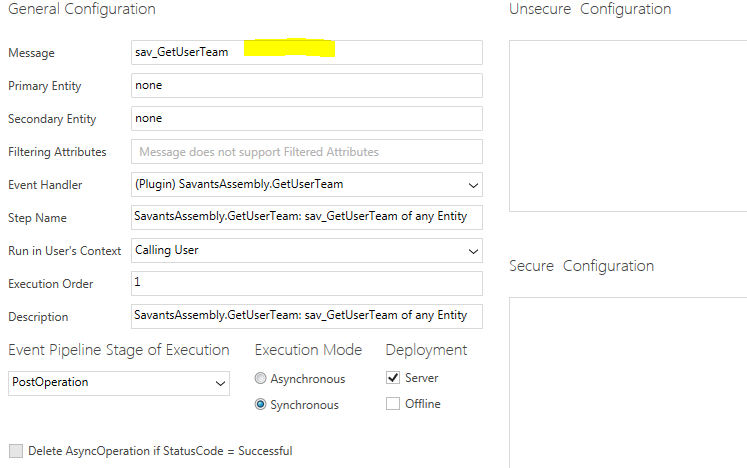Click the Secondary Entity text field

click(306, 118)
